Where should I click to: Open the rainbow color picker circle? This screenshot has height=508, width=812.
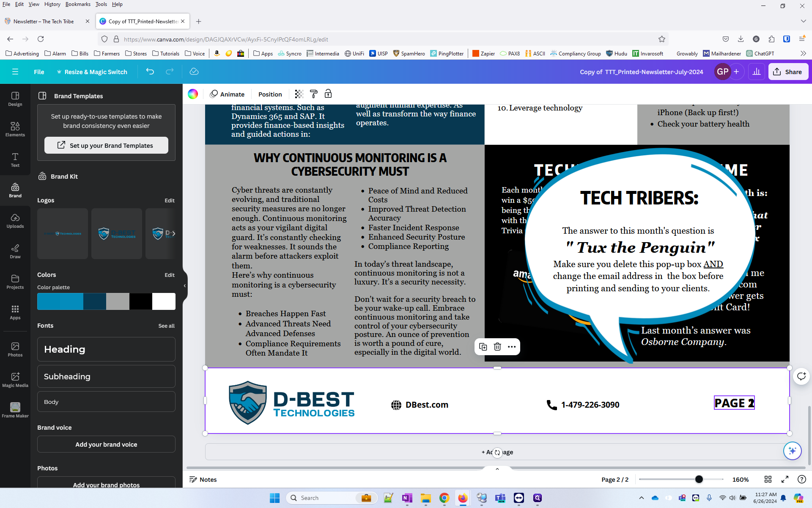coord(193,94)
